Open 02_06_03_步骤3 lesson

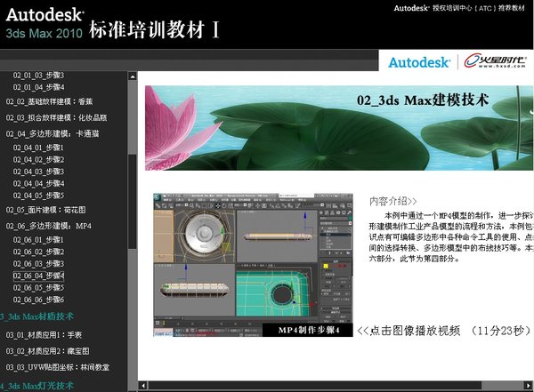pos(38,264)
